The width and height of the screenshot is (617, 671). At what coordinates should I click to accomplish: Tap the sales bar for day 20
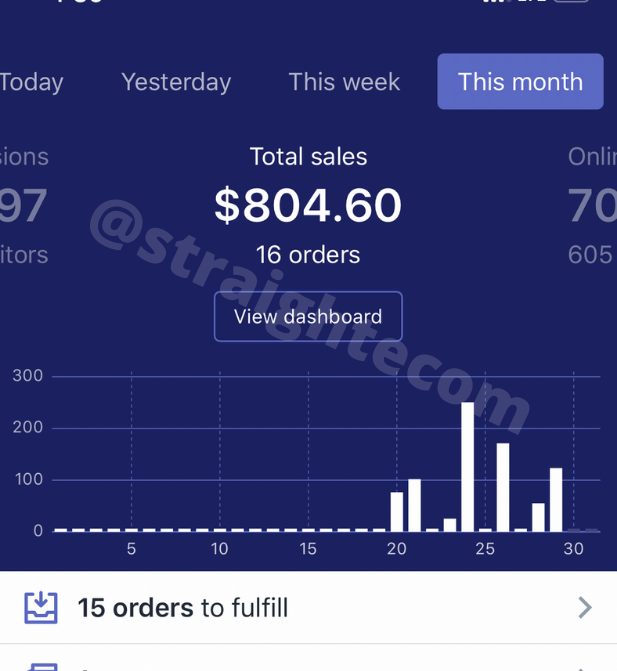pyautogui.click(x=397, y=511)
